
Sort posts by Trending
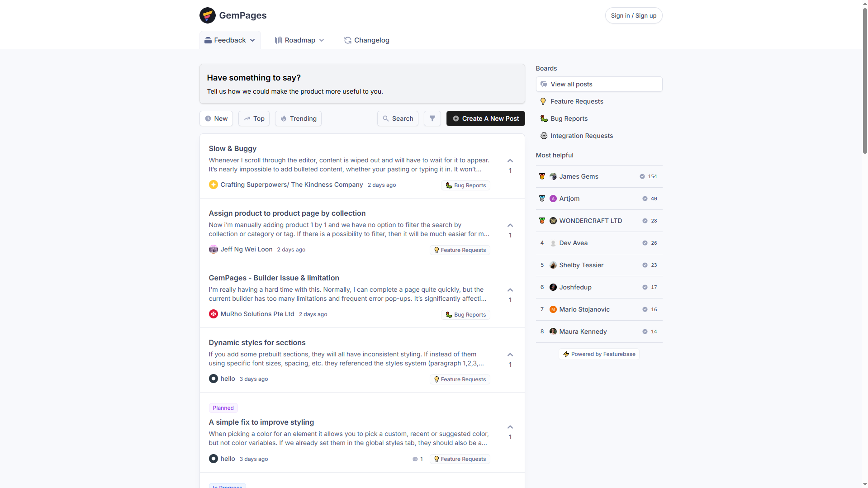[x=298, y=118]
